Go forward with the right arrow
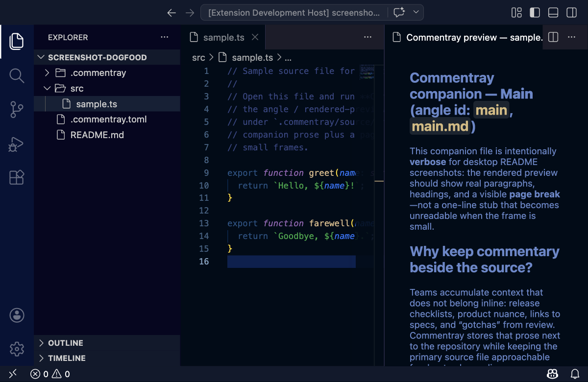This screenshot has width=588, height=382. (x=190, y=12)
